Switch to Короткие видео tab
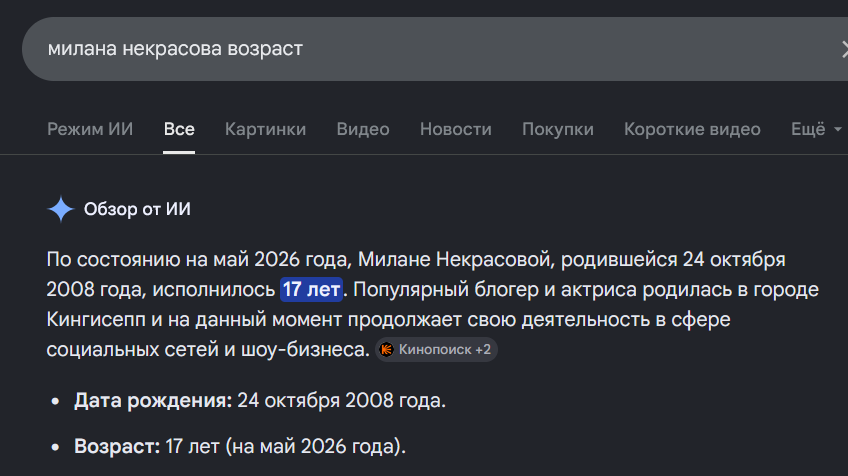 tap(692, 129)
